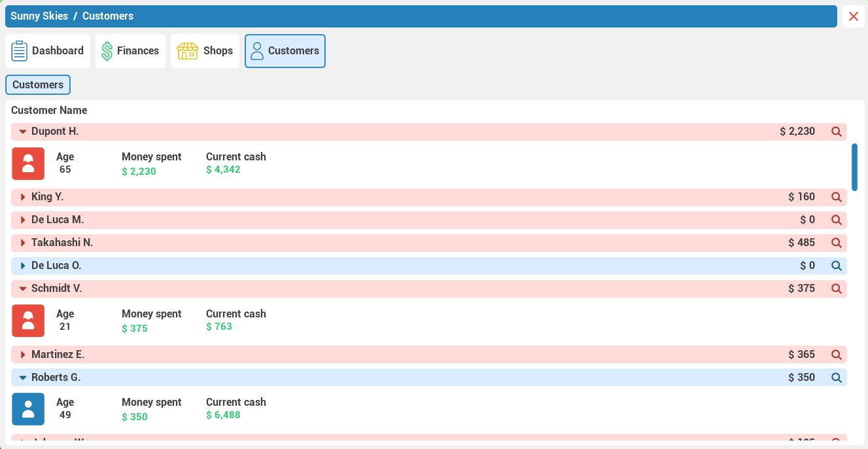Click the magnifier icon for Dupont H.
868x449 pixels.
coord(836,132)
